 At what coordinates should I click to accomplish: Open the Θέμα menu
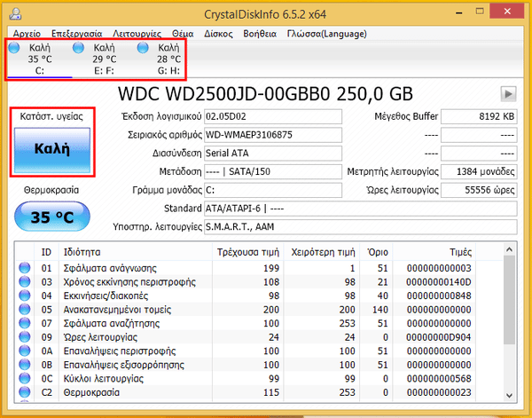tap(183, 34)
